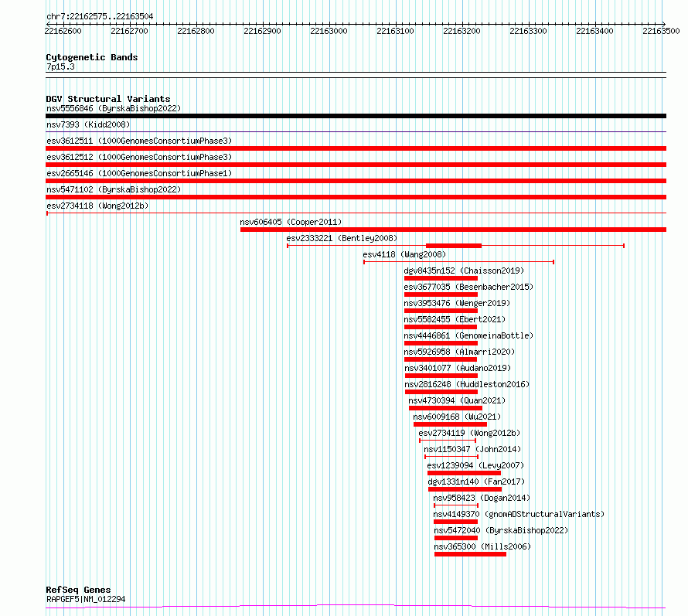Click the red bar under esv1239094
Viewport: 688px width, 616px height.
coord(465,473)
